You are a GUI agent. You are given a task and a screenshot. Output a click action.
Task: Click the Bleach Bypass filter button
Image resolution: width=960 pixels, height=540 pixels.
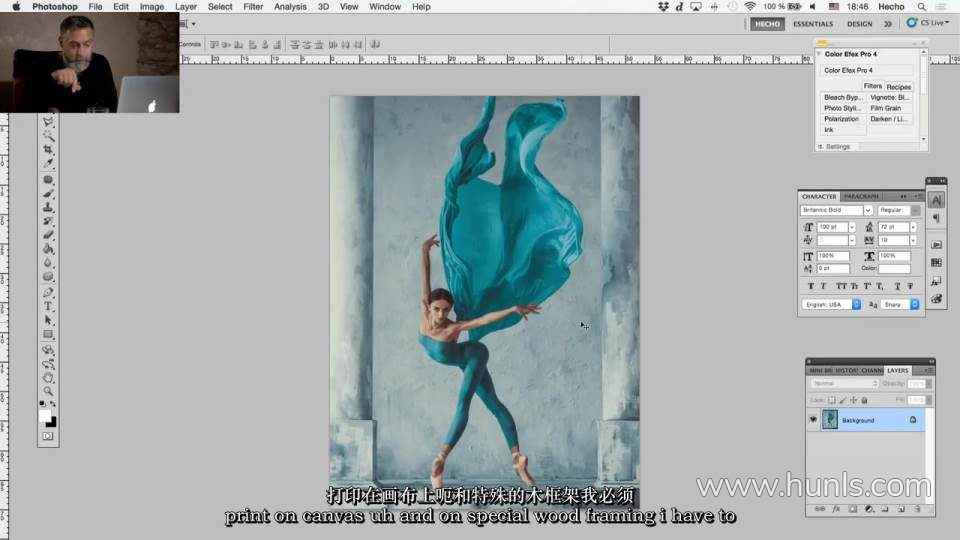click(842, 98)
